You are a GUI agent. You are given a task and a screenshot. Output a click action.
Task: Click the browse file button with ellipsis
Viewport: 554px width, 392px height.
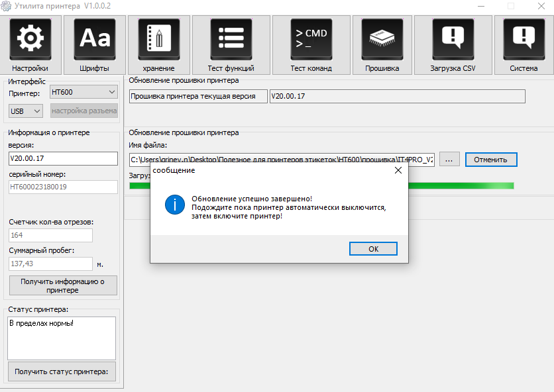449,160
